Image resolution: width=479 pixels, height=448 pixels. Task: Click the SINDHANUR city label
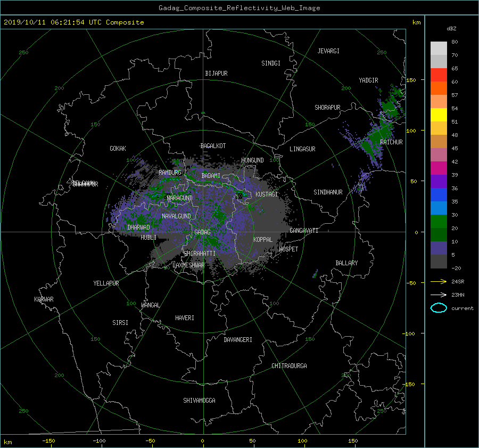[x=328, y=192]
